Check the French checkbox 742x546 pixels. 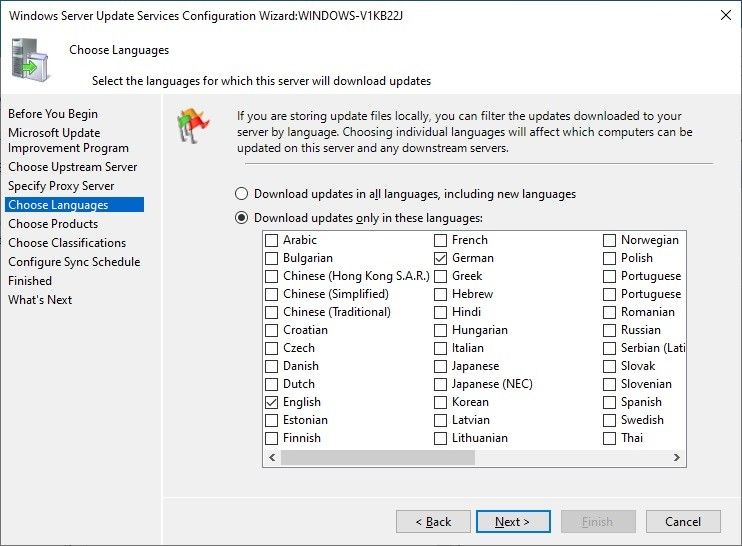point(441,240)
